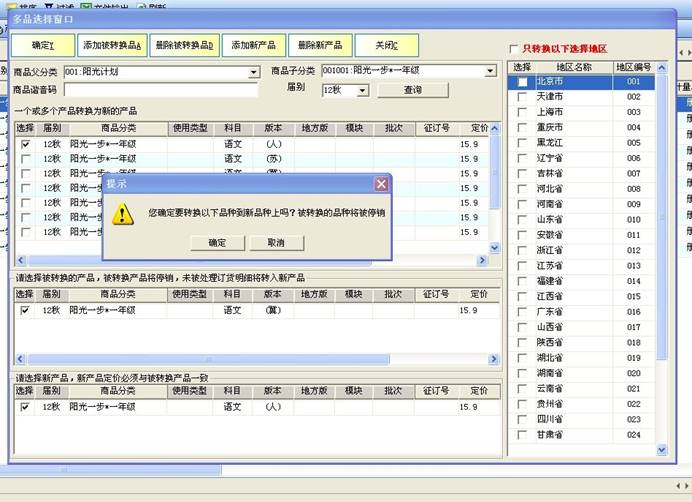Click the 删除新产品 toolbar button
Image resolution: width=692 pixels, height=502 pixels.
pos(320,46)
